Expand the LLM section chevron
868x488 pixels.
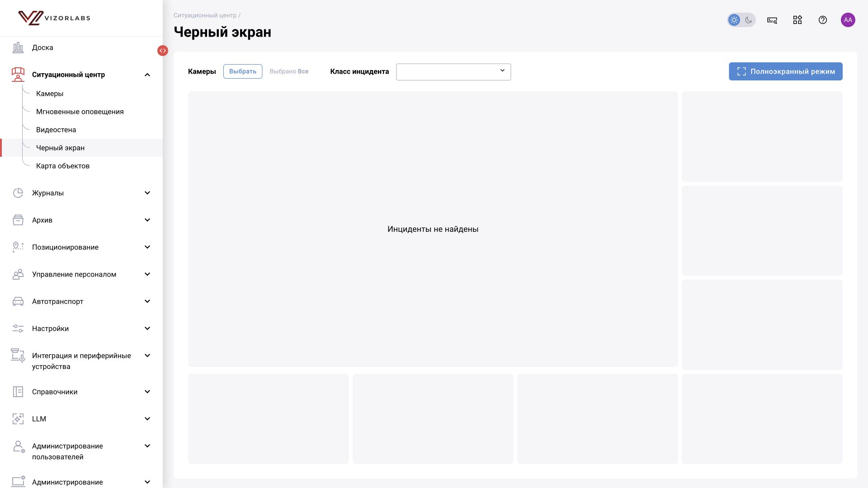point(147,419)
